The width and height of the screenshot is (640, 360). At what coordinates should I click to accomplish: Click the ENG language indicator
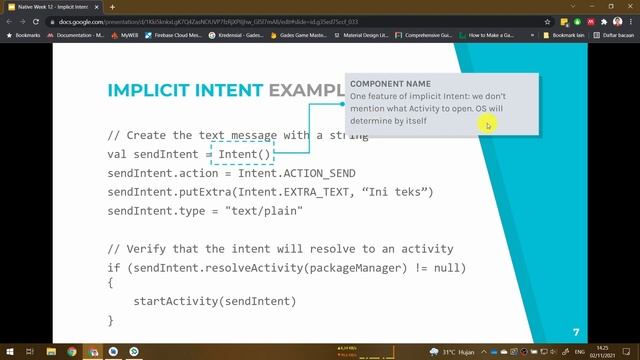tap(580, 352)
